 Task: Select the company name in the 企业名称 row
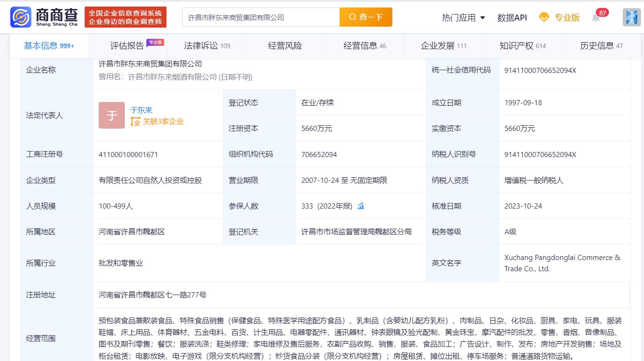pos(150,64)
